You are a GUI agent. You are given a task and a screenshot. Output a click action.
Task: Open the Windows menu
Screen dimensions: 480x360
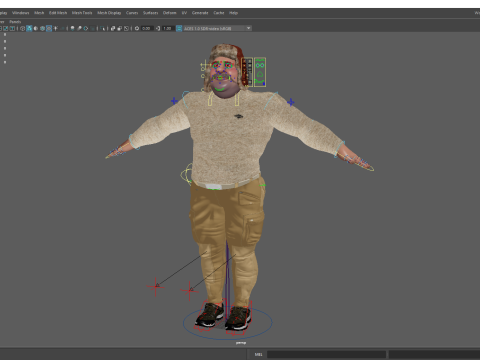[20, 13]
